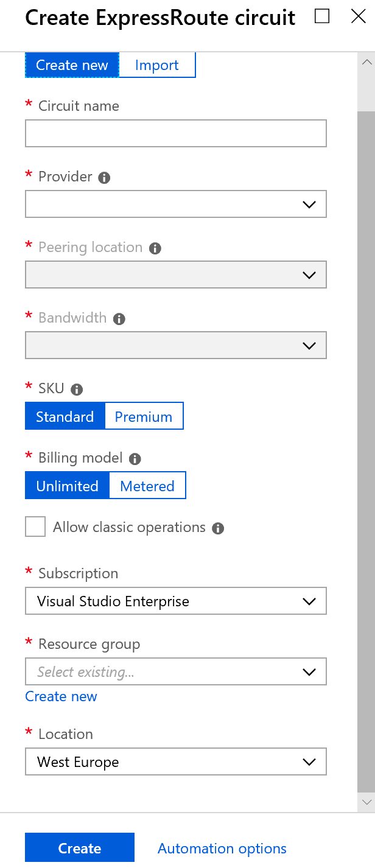The height and width of the screenshot is (868, 375).
Task: Open the Resource group dropdown
Action: 176,672
